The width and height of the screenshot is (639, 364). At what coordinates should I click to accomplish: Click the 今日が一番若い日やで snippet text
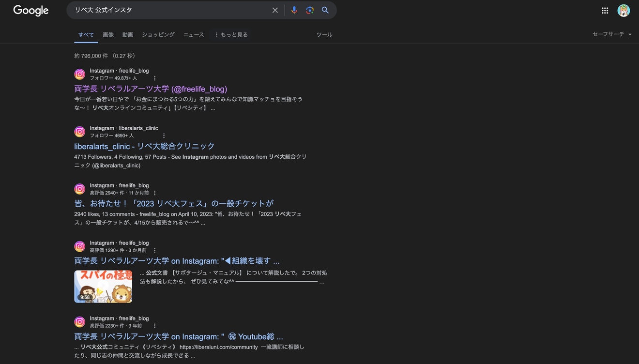pos(188,104)
